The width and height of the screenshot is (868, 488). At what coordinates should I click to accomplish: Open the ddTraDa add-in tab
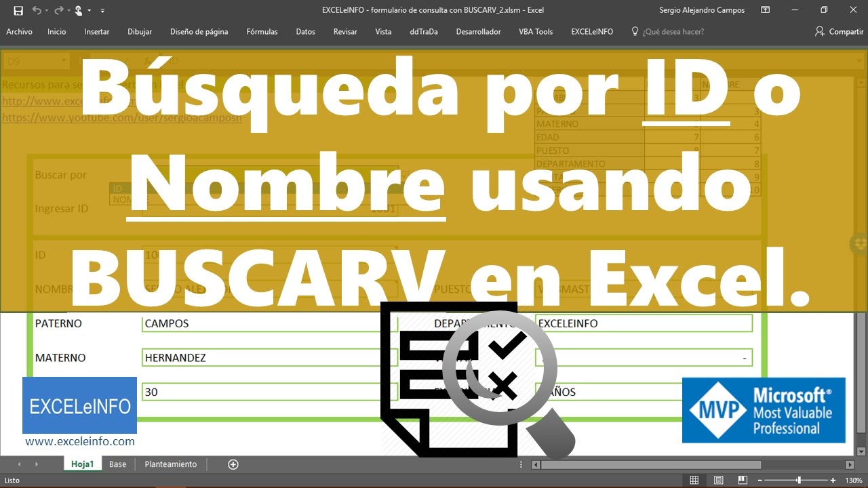pyautogui.click(x=424, y=32)
